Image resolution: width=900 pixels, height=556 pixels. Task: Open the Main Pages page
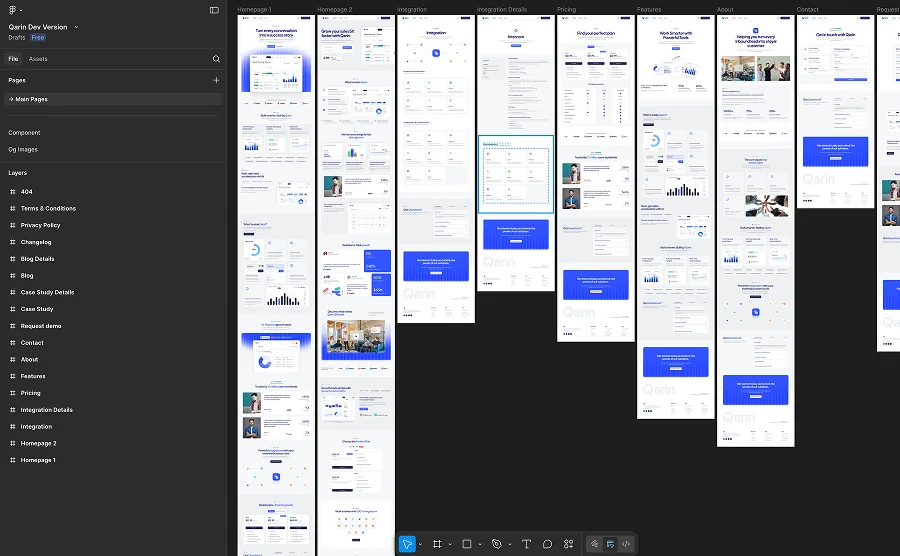112,99
